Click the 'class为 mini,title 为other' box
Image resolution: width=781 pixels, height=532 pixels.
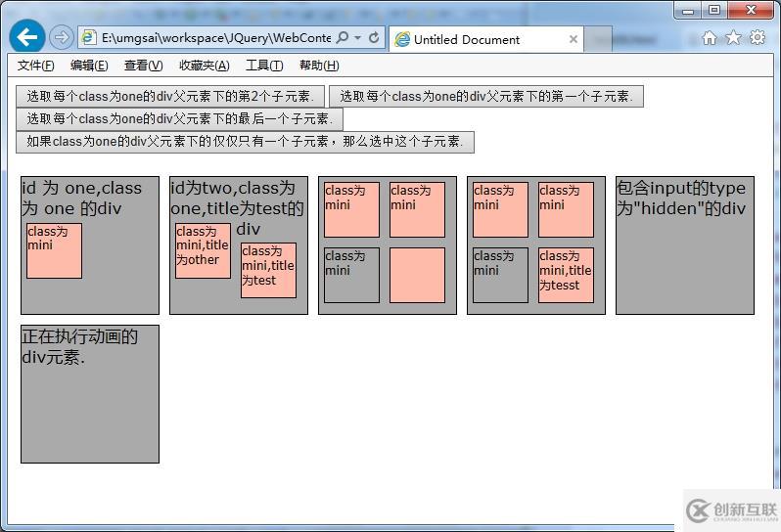pyautogui.click(x=204, y=250)
